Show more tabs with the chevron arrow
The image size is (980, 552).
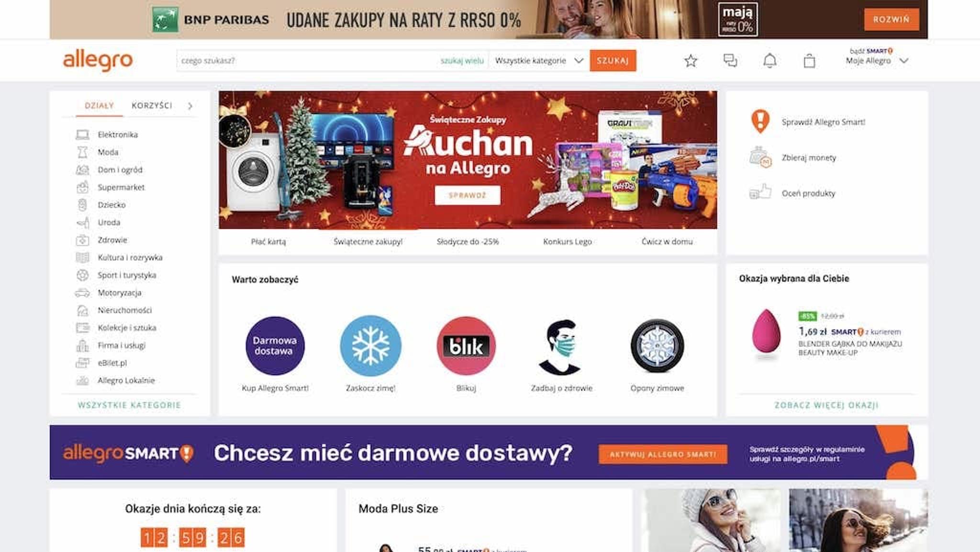coord(190,106)
